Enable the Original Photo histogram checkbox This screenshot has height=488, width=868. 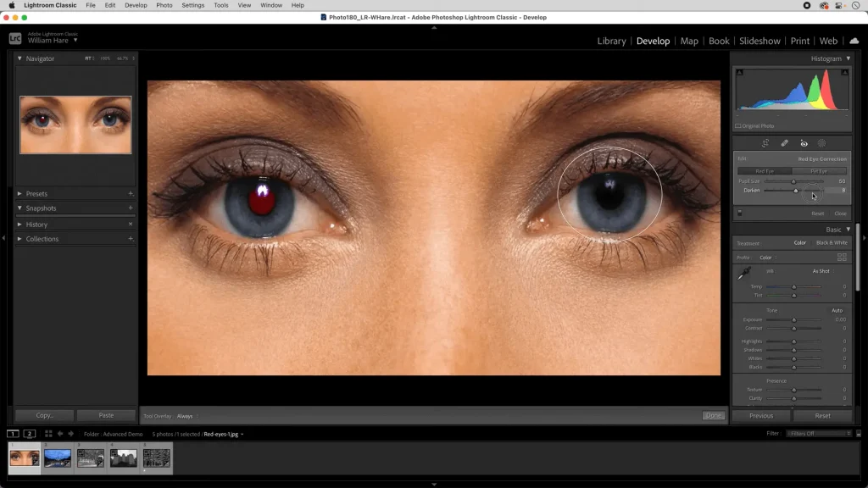click(x=738, y=125)
